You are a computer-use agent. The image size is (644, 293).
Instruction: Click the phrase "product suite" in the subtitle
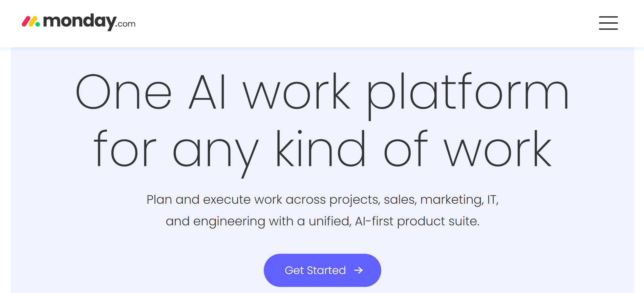point(438,221)
